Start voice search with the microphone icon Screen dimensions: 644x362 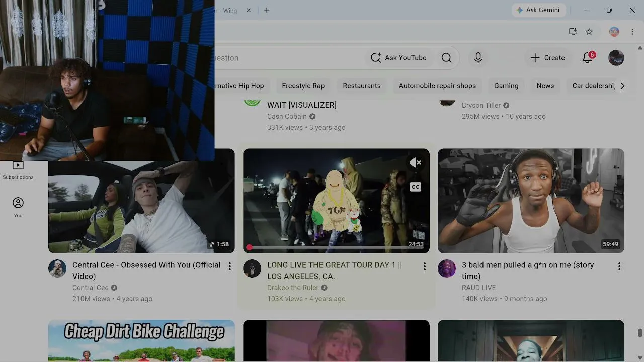pos(478,58)
